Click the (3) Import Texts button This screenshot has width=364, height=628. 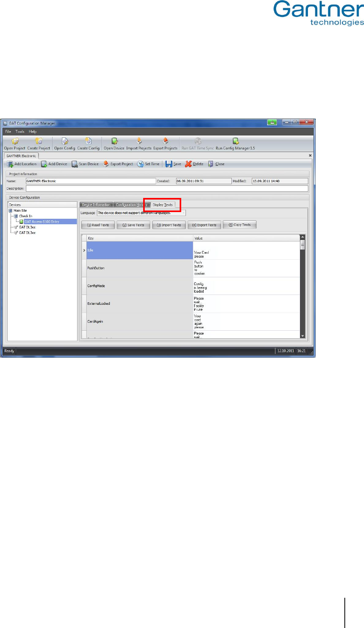click(x=169, y=225)
